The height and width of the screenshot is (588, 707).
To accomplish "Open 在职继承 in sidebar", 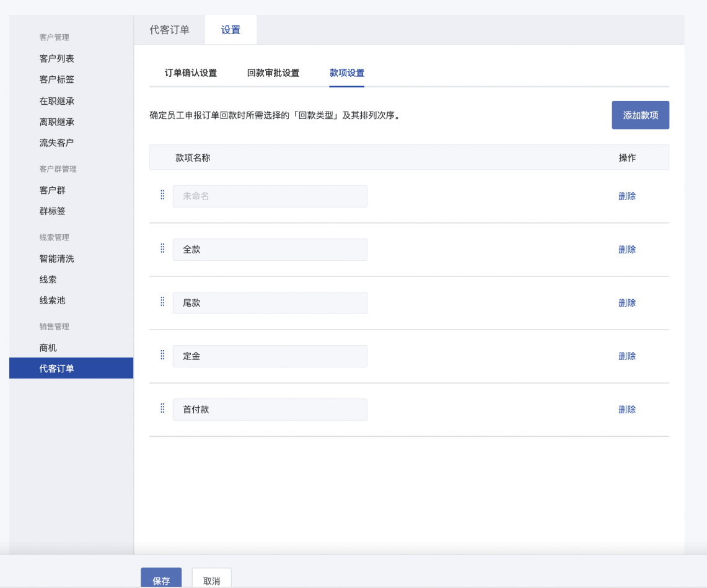I will pos(56,101).
